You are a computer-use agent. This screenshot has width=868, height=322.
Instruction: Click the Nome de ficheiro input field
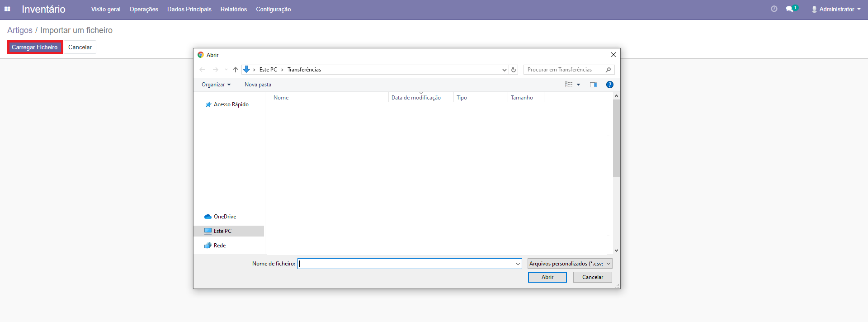click(x=406, y=264)
